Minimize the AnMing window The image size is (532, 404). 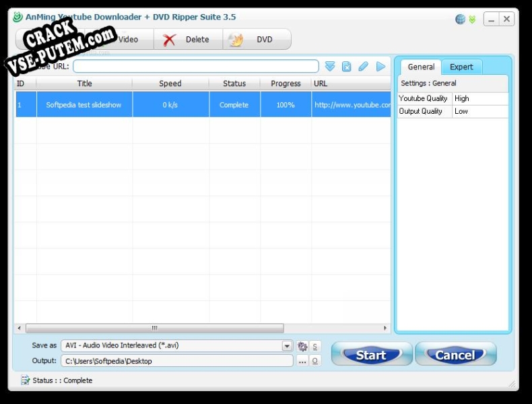click(491, 19)
